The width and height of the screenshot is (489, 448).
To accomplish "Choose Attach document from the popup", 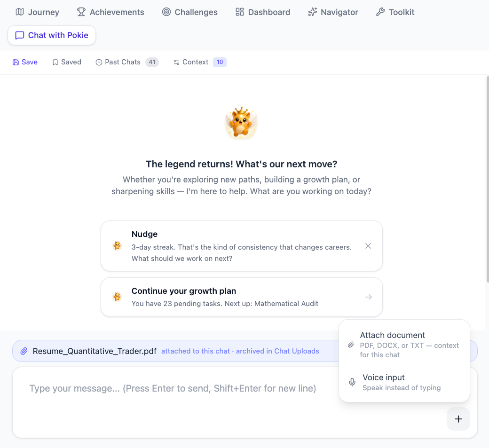I will pyautogui.click(x=404, y=345).
